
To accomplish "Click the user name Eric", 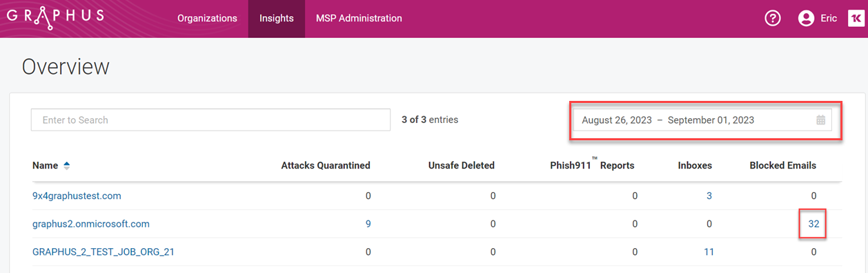I will (x=829, y=19).
